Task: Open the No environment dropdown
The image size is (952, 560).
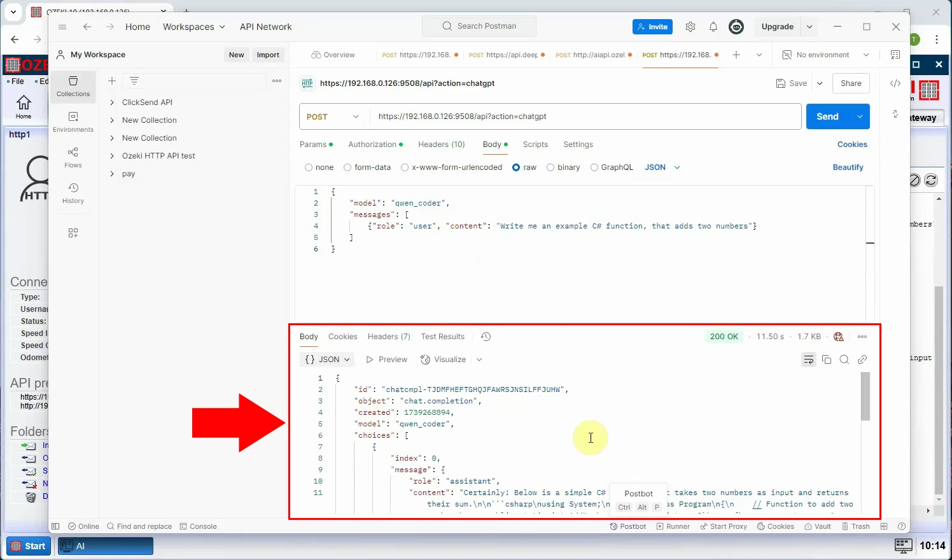Action: pyautogui.click(x=825, y=55)
